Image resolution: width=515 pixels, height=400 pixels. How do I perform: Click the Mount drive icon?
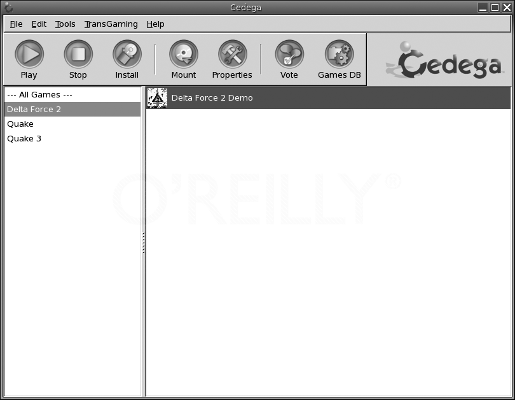click(x=184, y=54)
